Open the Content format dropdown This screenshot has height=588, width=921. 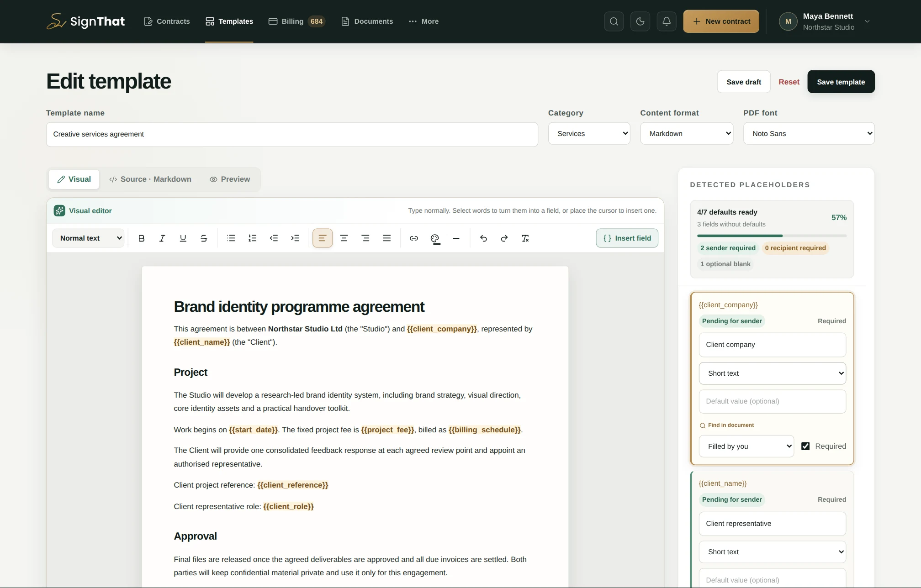[687, 134]
